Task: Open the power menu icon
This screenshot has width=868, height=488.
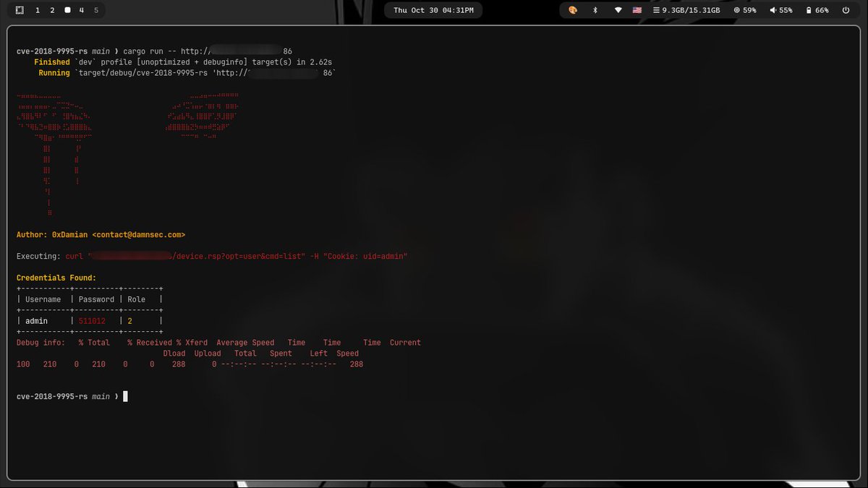Action: pos(846,10)
